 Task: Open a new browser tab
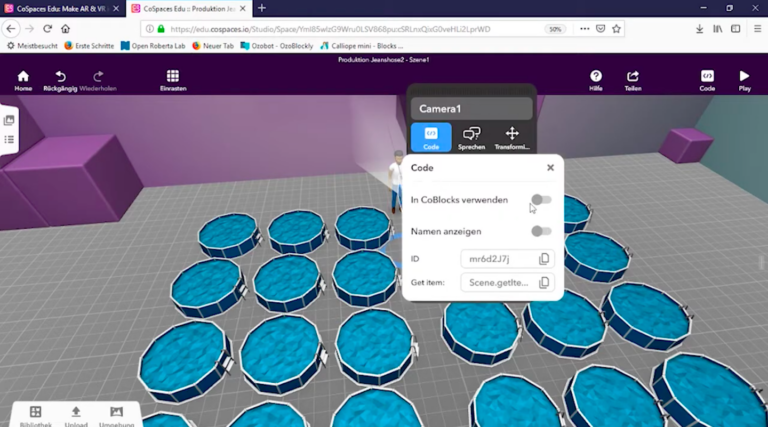point(262,8)
